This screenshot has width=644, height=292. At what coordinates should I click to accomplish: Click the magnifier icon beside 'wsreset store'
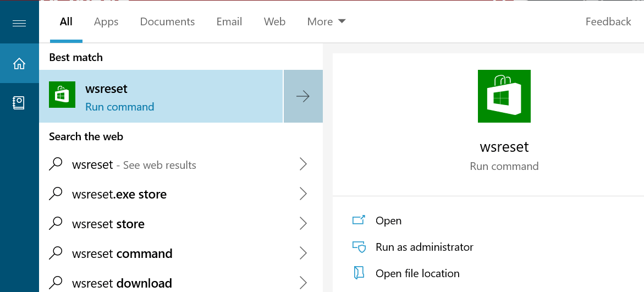tap(56, 224)
